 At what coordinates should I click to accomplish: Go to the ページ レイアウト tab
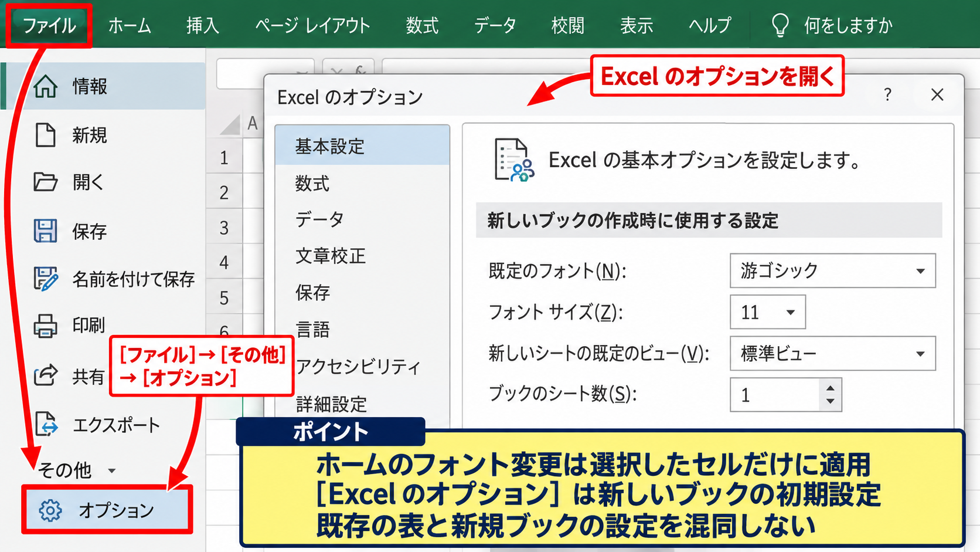(x=312, y=25)
